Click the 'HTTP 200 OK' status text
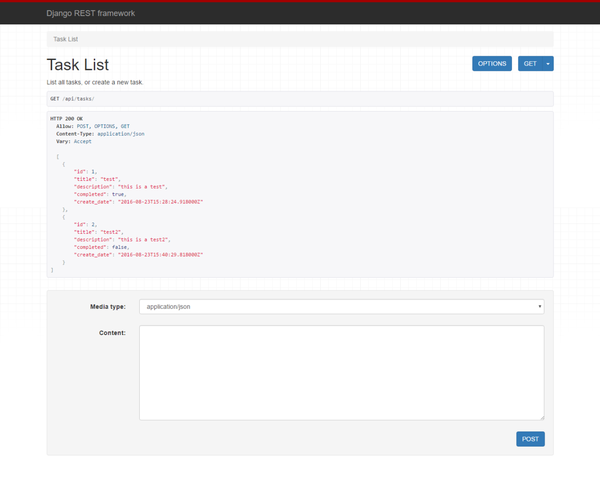 66,119
